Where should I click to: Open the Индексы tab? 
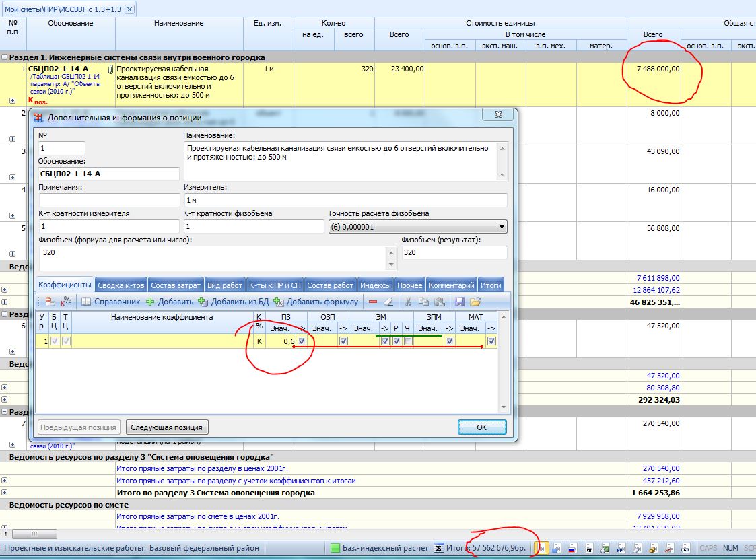[375, 285]
